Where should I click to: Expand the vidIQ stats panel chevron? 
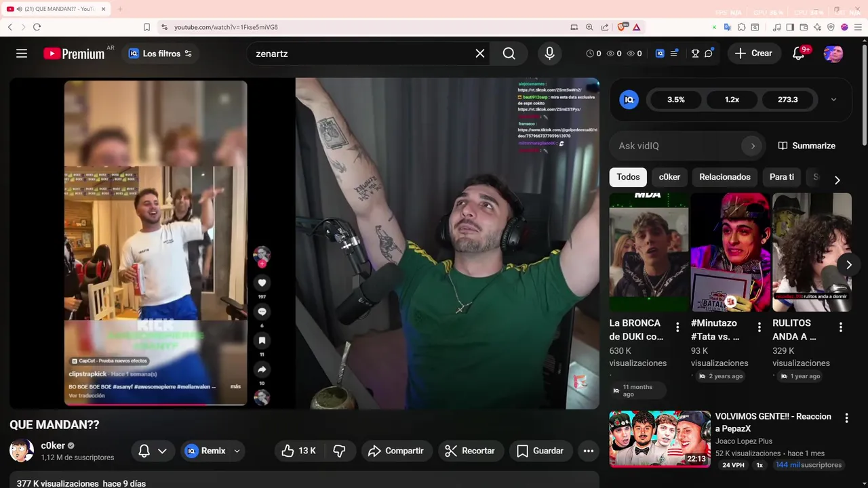tap(833, 100)
